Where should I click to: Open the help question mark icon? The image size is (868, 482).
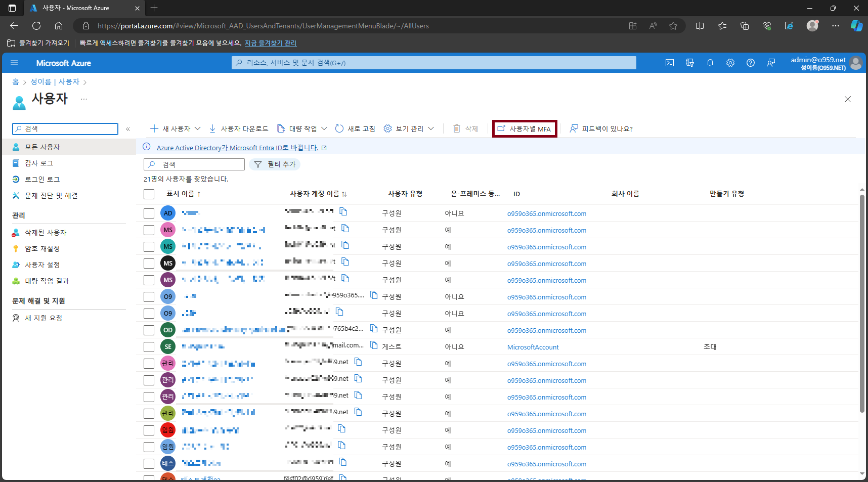[x=751, y=63]
